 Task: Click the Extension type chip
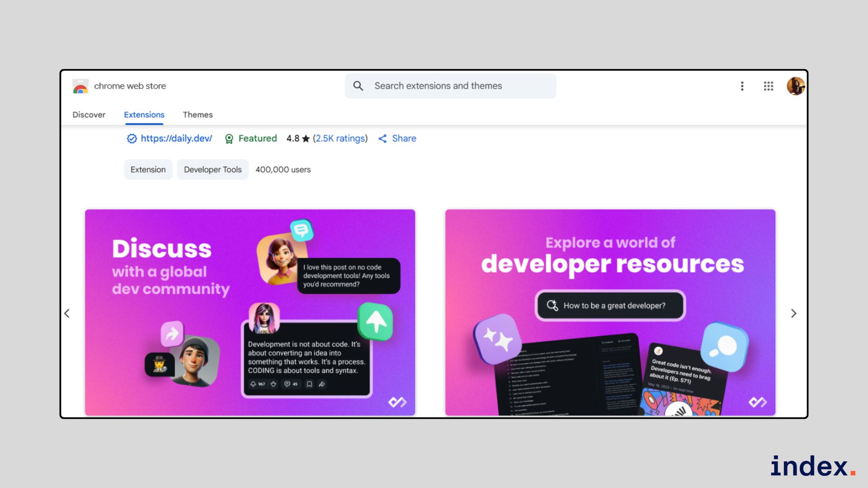pos(148,169)
